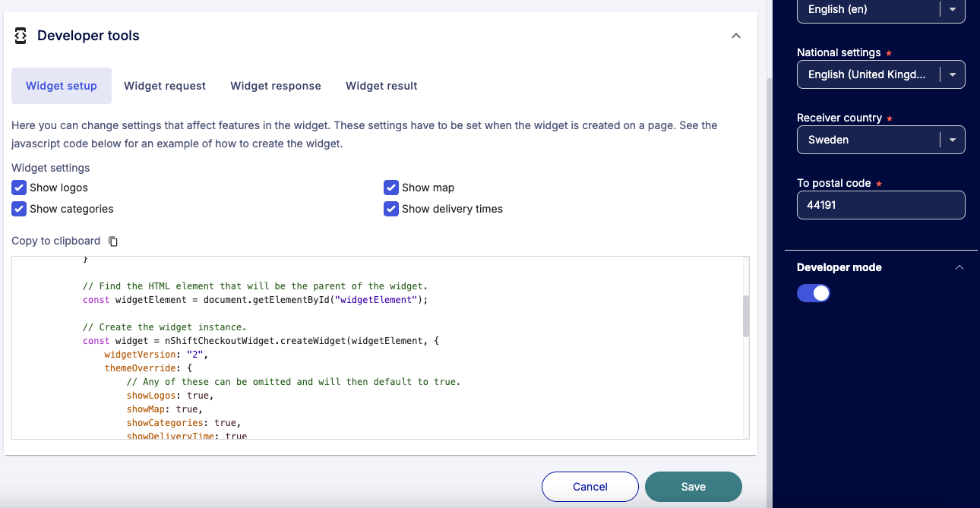Uncheck the Show logos checkbox

(x=19, y=188)
